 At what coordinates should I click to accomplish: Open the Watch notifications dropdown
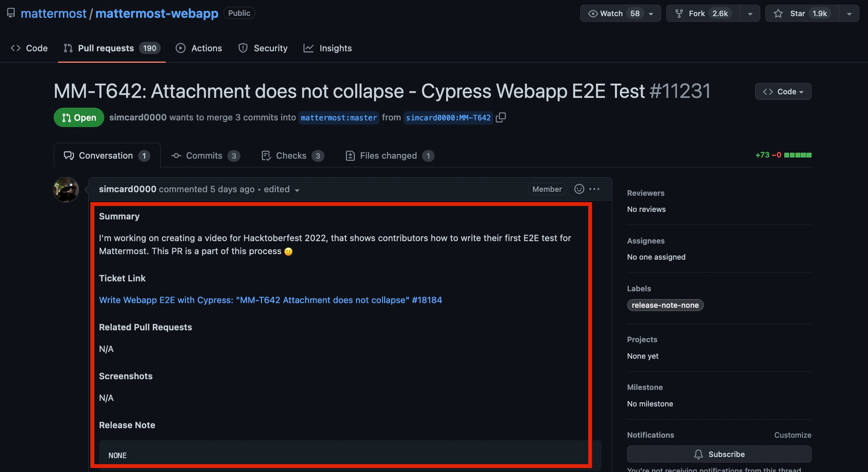click(x=621, y=13)
